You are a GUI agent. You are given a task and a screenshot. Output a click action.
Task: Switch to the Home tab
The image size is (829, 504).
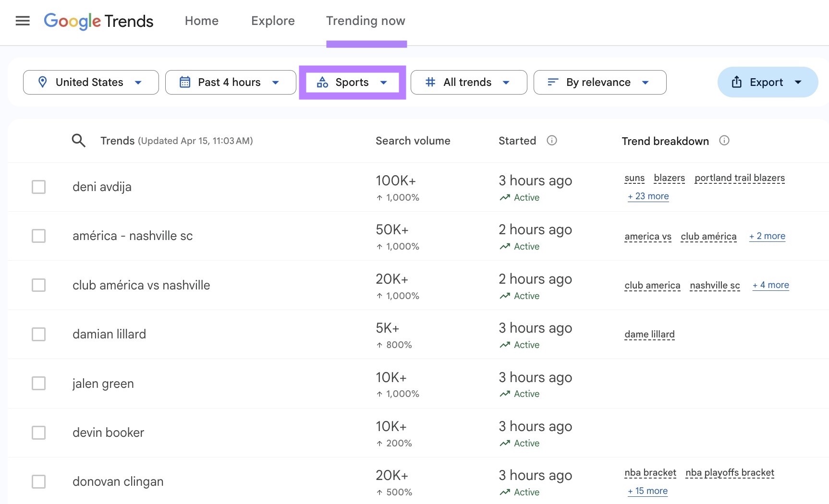coord(202,21)
